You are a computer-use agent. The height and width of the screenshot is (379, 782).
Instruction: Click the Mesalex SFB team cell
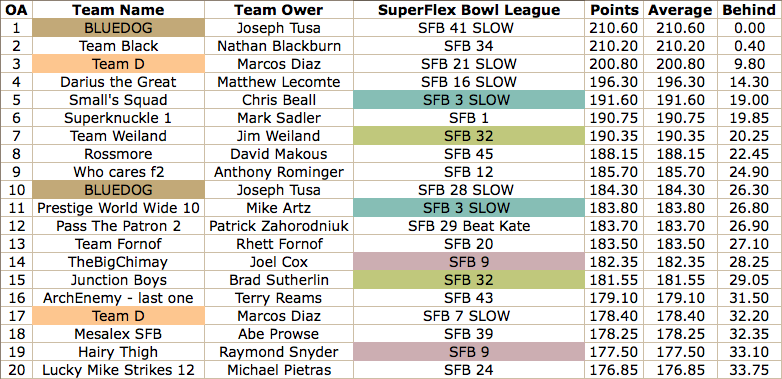click(x=118, y=334)
